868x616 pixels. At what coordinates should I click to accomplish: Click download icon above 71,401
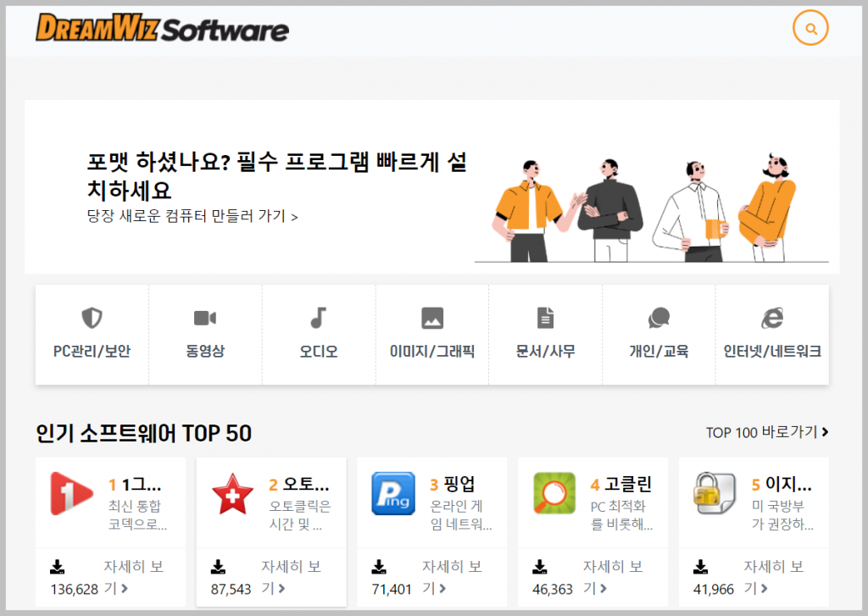(x=379, y=567)
